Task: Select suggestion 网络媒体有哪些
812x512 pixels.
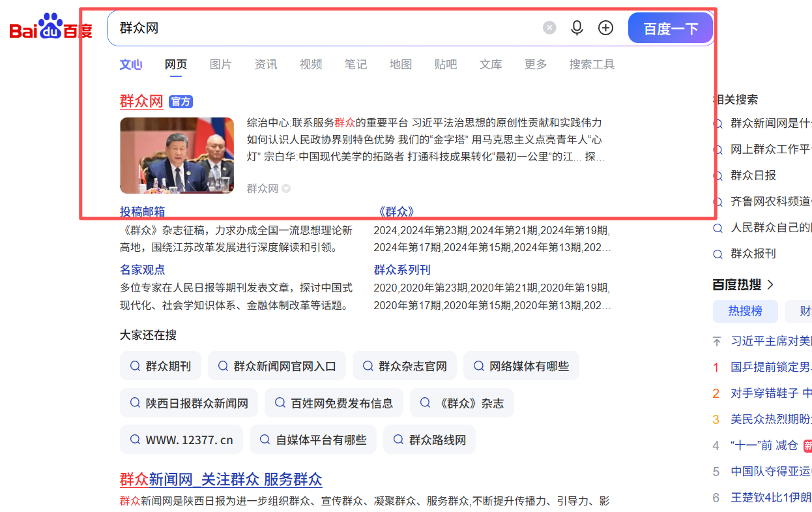Action: 521,366
